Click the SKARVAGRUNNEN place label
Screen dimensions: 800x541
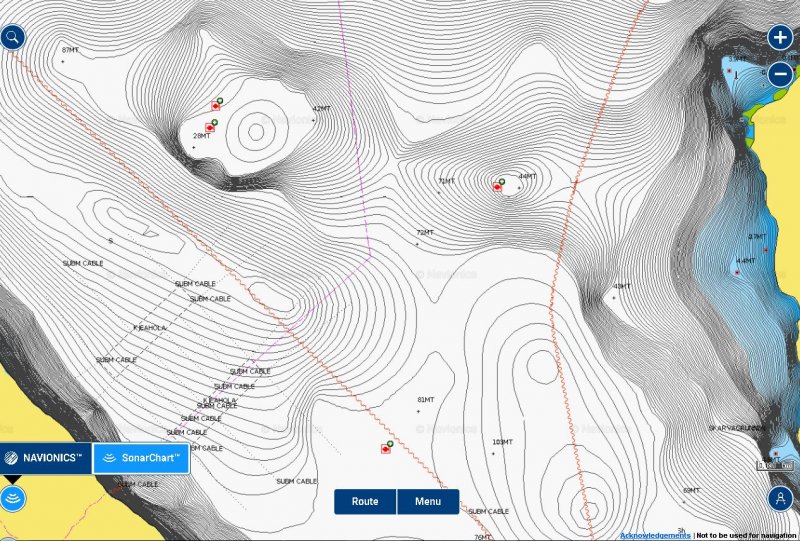[x=738, y=427]
